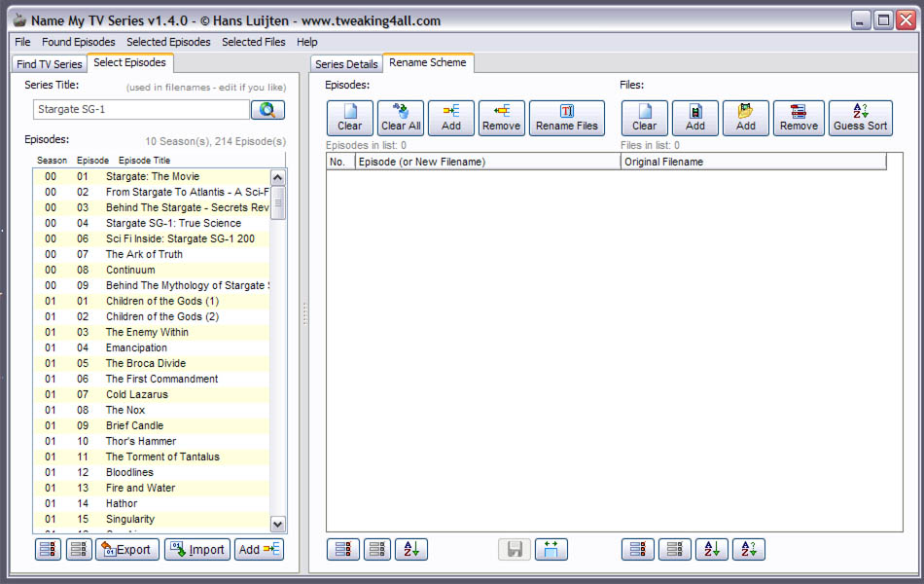This screenshot has width=924, height=584.
Task: Switch to the Select Episodes tab
Action: [129, 62]
